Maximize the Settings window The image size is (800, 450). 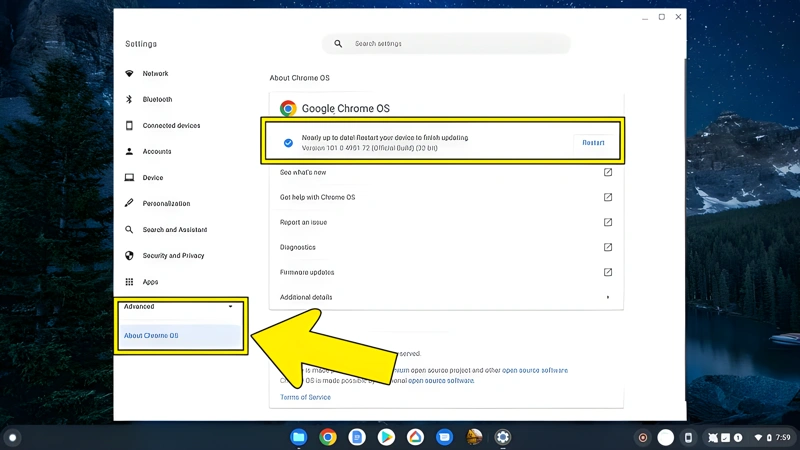(662, 17)
